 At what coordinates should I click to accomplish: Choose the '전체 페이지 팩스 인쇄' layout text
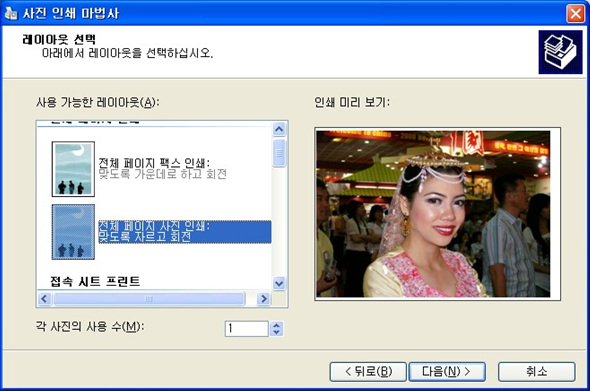[x=162, y=168]
